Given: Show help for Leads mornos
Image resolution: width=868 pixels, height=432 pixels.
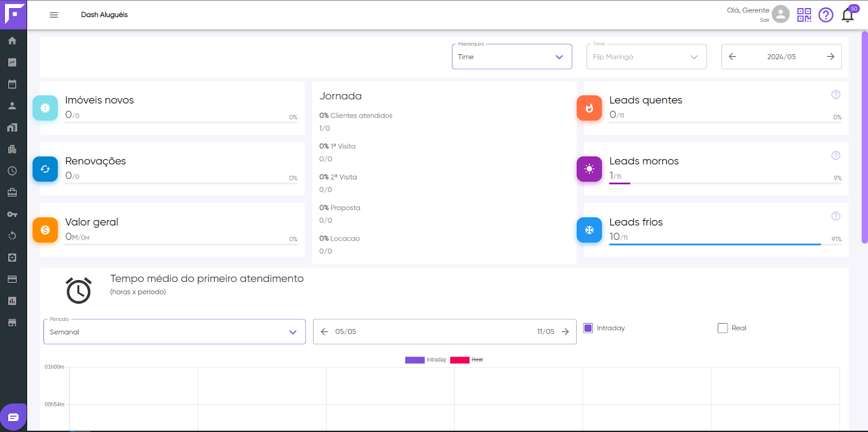Looking at the screenshot, I should click(x=836, y=156).
